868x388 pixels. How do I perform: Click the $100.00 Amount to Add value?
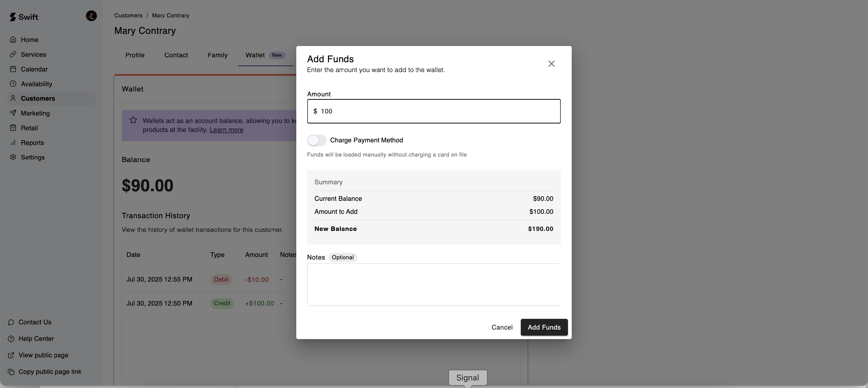pos(541,212)
